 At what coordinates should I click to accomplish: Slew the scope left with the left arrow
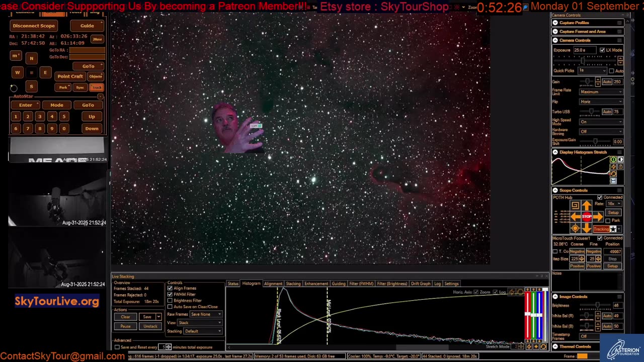point(576,217)
